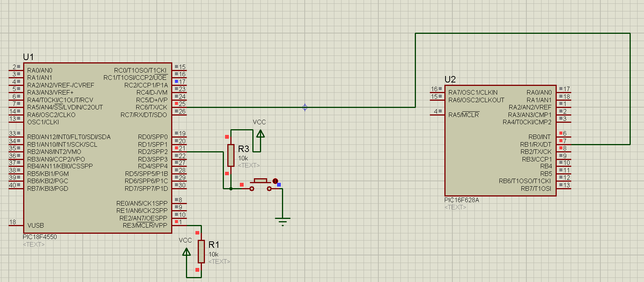
Task: Click the RD0/SPP0 pin label
Action: point(153,137)
